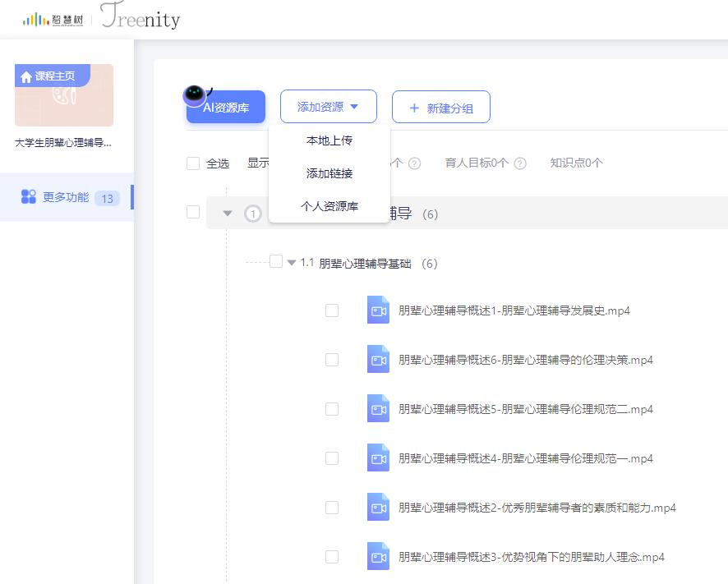Click the video file icon for 朋辈心理辅导发展史.mp4
Screen dimensions: 728x584
point(378,310)
